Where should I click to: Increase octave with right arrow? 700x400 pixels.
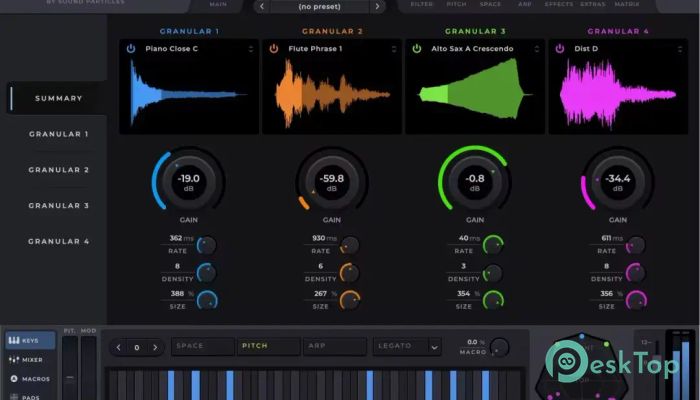155,347
